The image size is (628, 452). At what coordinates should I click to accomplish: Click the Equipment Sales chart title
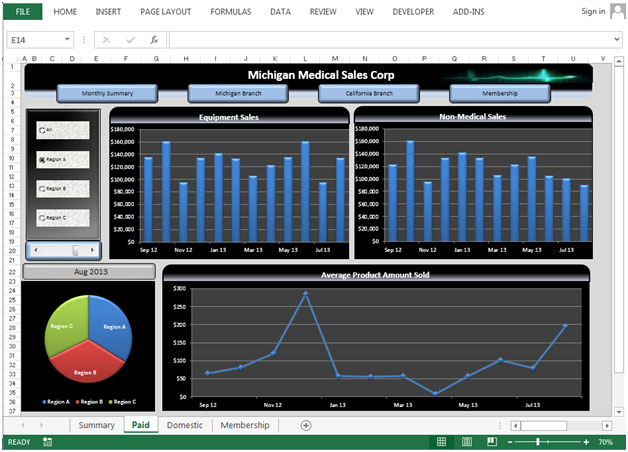click(229, 117)
